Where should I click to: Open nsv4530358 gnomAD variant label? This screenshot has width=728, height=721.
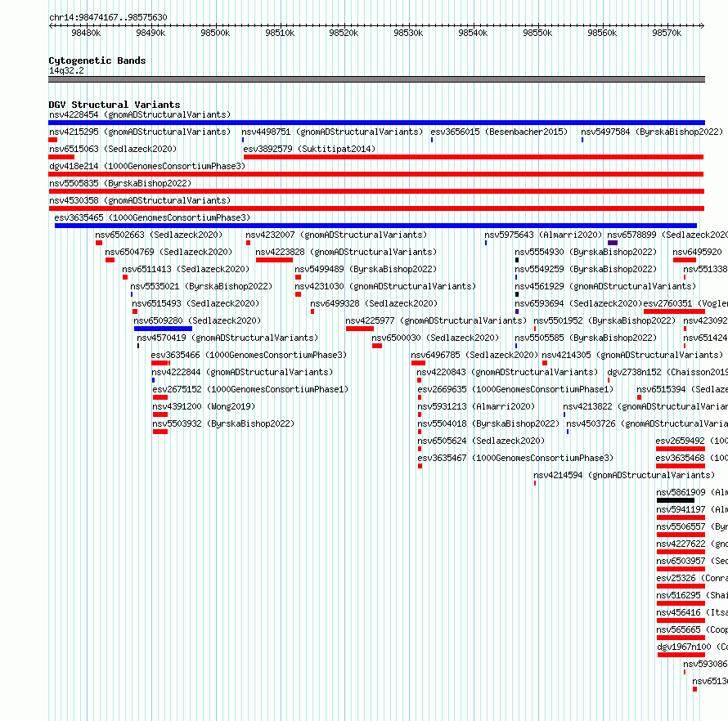coord(140,200)
